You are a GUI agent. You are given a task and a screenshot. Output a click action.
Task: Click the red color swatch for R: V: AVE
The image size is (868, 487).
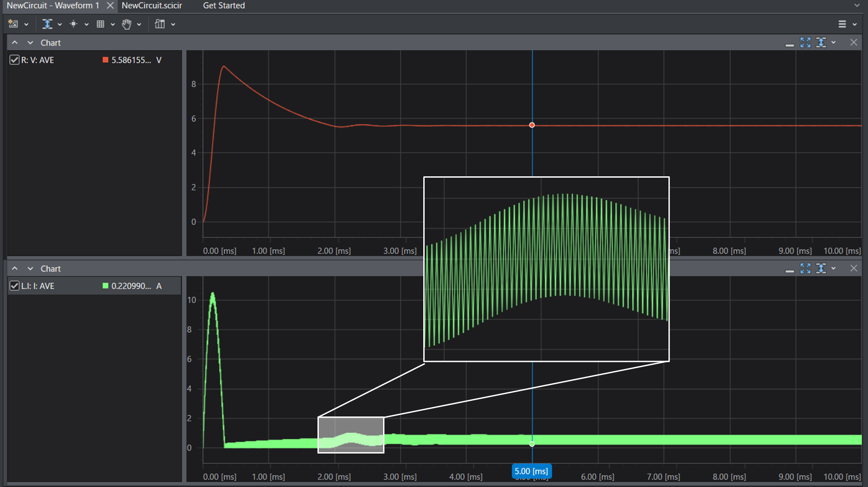click(x=105, y=60)
